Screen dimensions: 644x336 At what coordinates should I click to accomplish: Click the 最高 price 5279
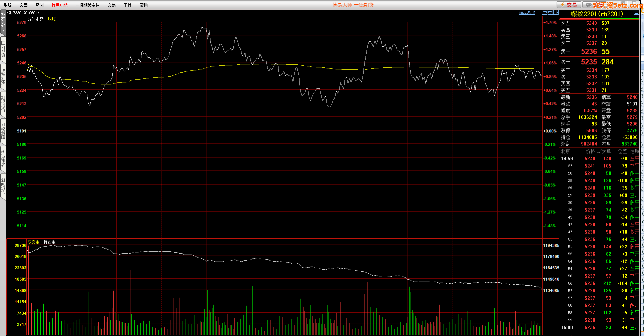pyautogui.click(x=632, y=117)
